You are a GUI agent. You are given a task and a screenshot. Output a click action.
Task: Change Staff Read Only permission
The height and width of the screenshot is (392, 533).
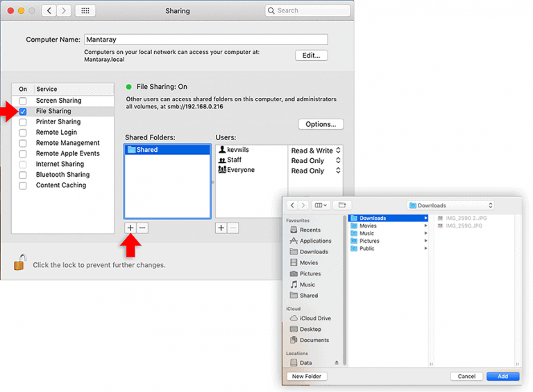pos(316,161)
